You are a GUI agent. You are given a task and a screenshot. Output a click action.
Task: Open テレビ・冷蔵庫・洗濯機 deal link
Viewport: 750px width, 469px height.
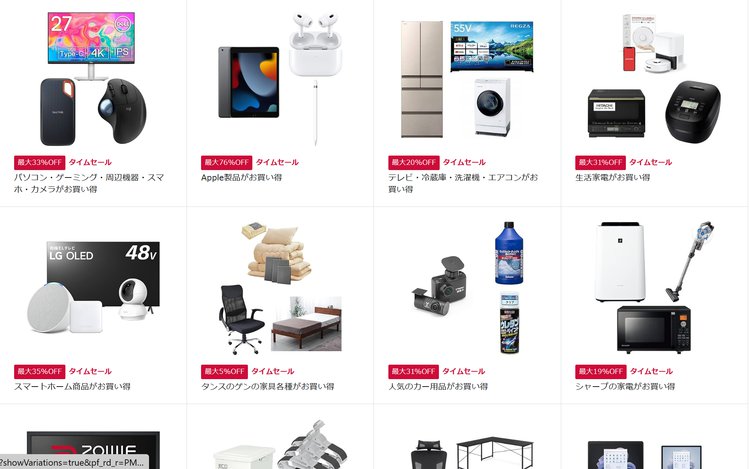pyautogui.click(x=463, y=183)
